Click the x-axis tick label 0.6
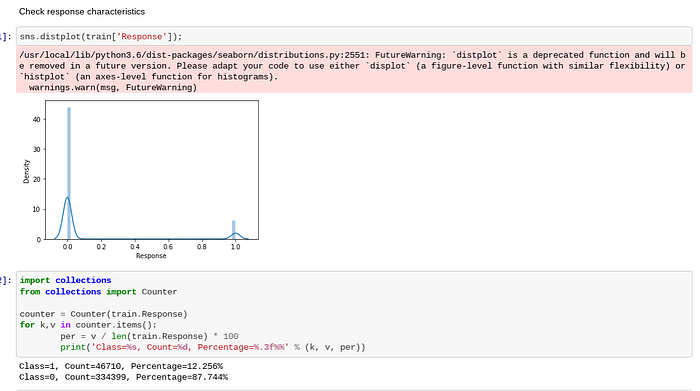The image size is (700, 391). 168,246
